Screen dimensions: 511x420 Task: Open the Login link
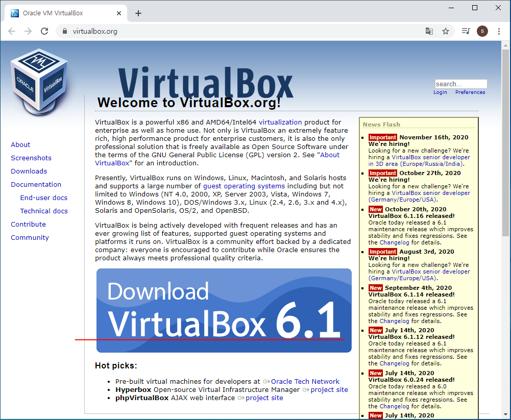[440, 92]
